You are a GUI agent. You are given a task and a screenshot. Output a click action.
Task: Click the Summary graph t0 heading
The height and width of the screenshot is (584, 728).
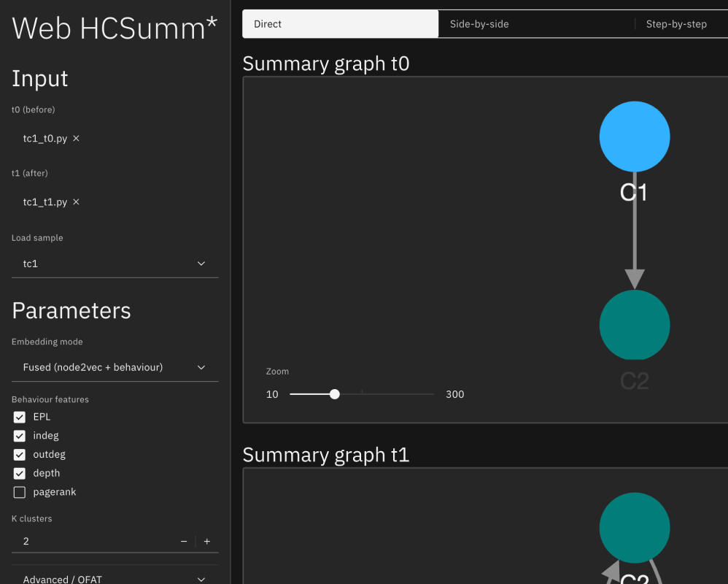(326, 64)
